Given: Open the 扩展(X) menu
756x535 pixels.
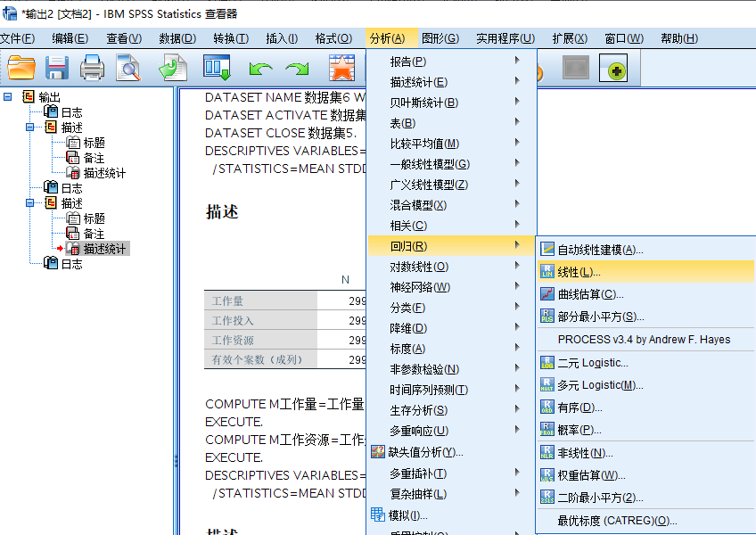Looking at the screenshot, I should click(x=570, y=38).
